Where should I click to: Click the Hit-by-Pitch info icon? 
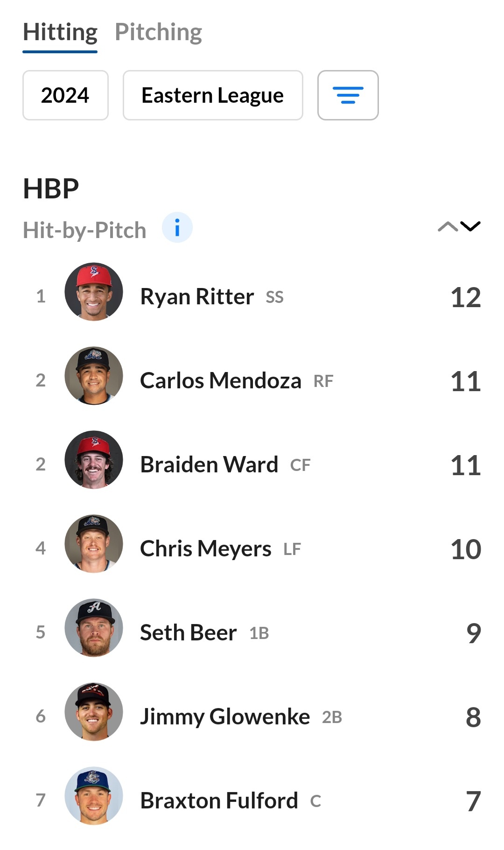pyautogui.click(x=177, y=228)
